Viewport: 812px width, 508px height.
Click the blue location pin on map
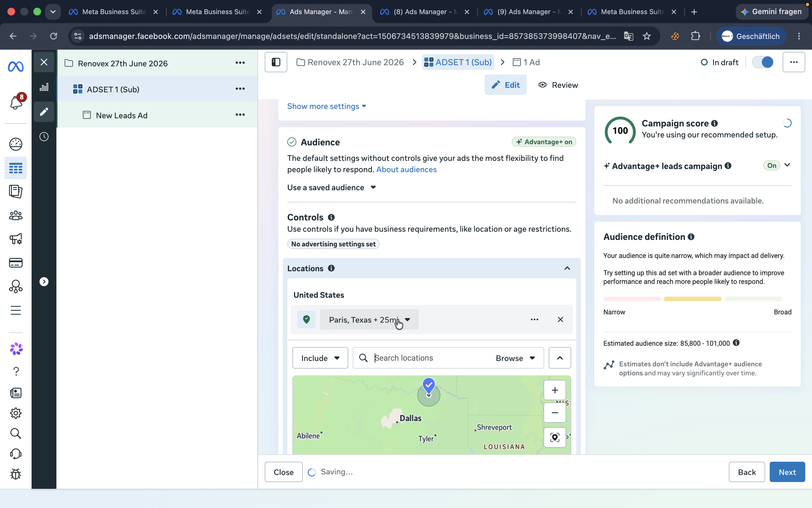(x=429, y=386)
